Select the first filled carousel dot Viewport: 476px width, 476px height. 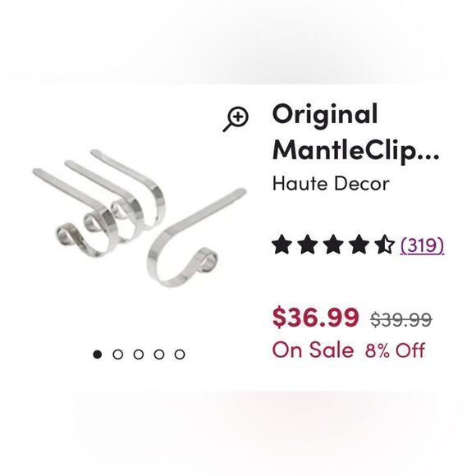[97, 355]
